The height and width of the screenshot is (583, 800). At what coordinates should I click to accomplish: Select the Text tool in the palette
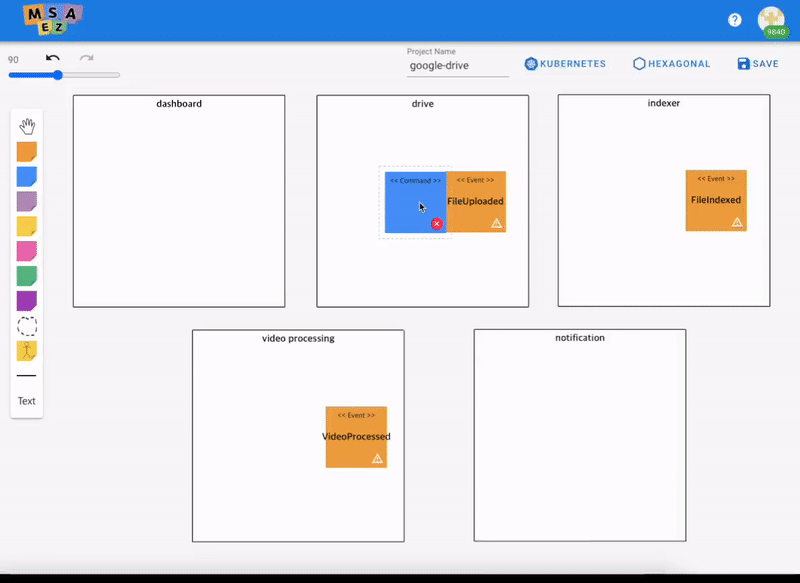(26, 401)
